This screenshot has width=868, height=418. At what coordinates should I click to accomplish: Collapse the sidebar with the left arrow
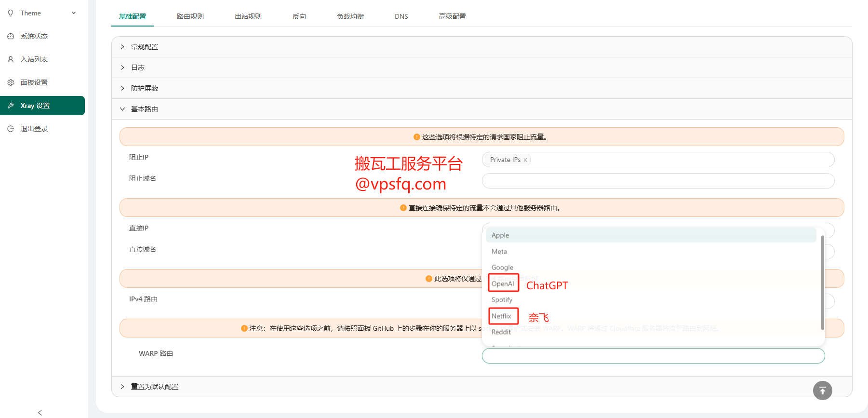40,412
